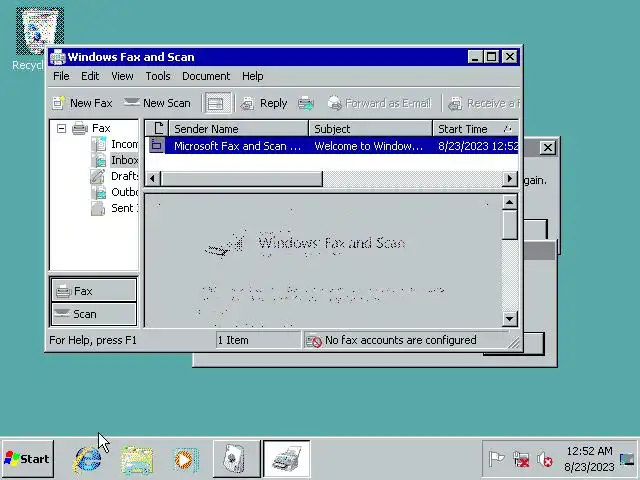
Task: Click the 1 Item status bar entry
Action: click(258, 340)
